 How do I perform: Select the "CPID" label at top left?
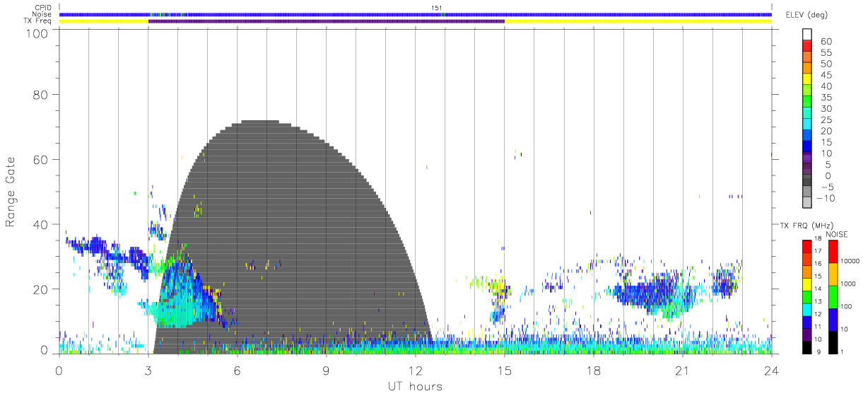pos(44,8)
